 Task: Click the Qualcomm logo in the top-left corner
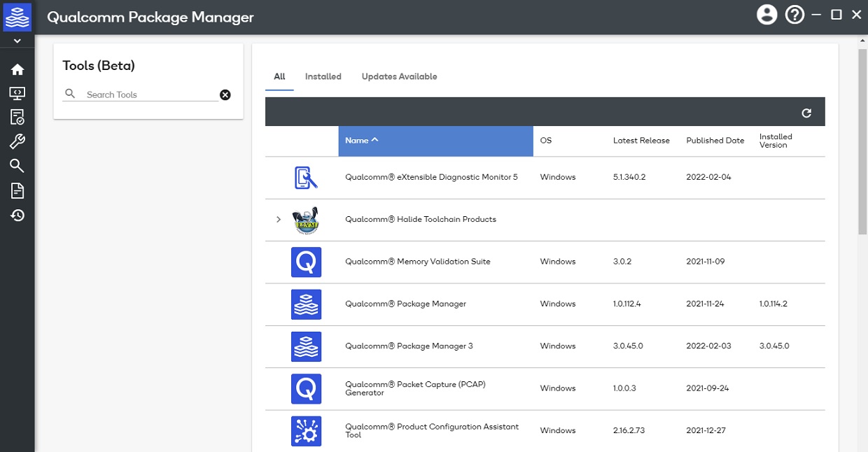coord(17,17)
